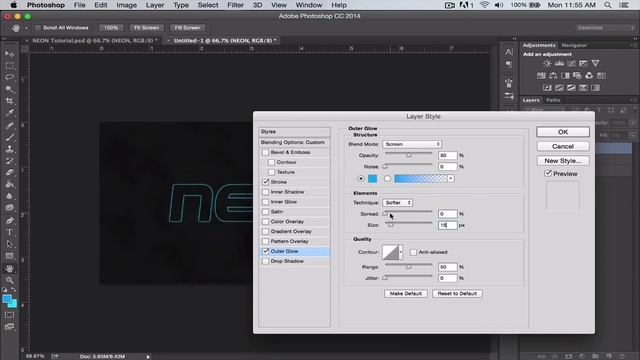Screen dimensions: 640x360
Task: Toggle Scroll All Windows checkbox
Action: [38, 28]
